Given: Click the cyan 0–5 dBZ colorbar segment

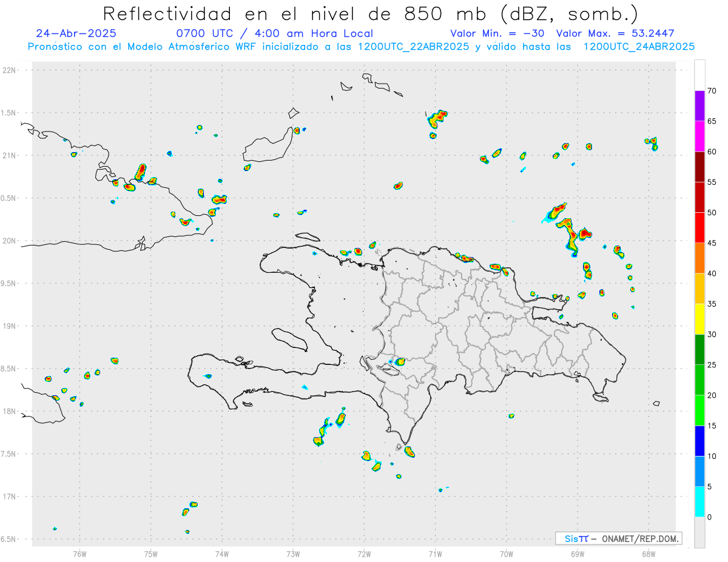Looking at the screenshot, I should [699, 502].
